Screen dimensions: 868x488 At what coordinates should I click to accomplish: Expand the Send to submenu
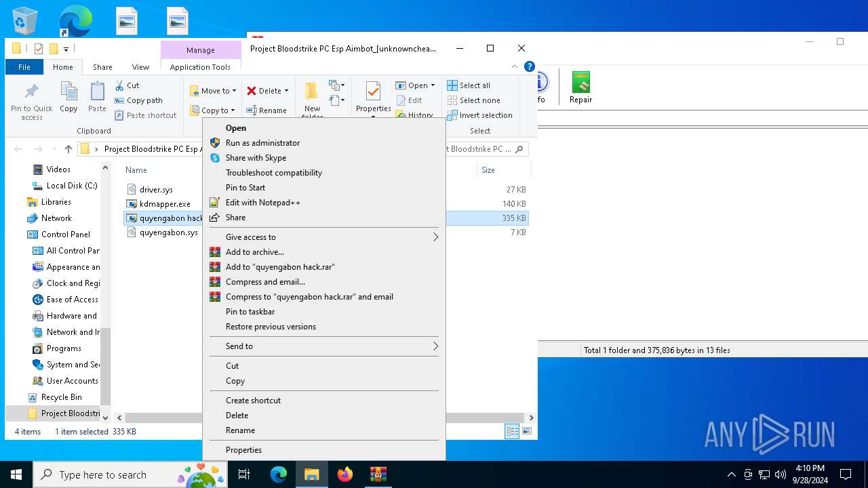click(323, 346)
